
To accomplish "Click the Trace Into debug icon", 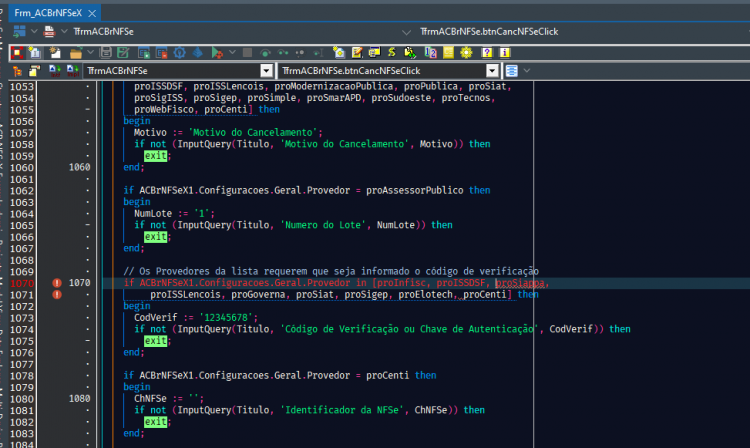I will coord(283,53).
